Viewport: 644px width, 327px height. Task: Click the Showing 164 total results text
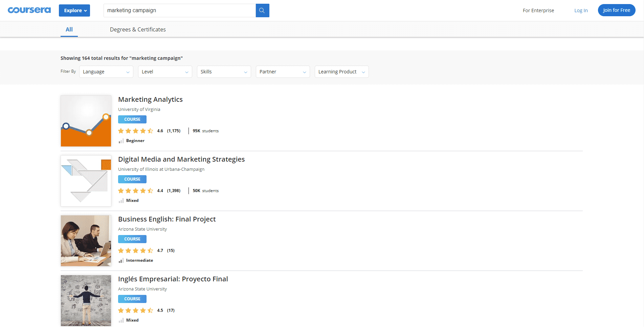click(121, 58)
